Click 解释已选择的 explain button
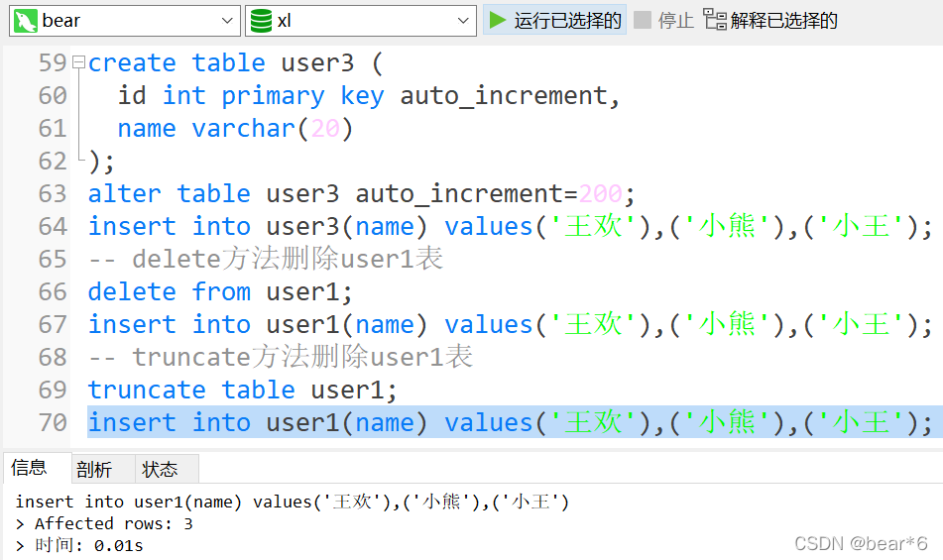943x560 pixels. point(770,21)
